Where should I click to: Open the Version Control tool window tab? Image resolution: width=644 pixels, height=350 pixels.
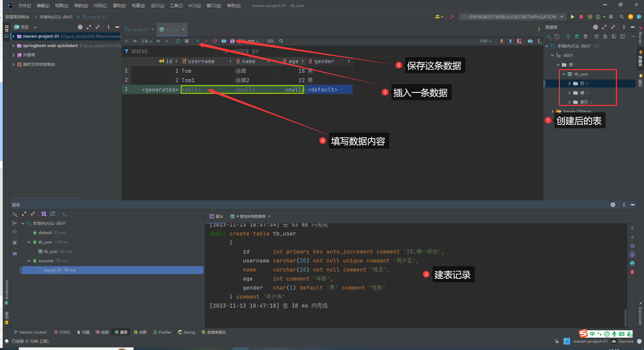point(30,332)
